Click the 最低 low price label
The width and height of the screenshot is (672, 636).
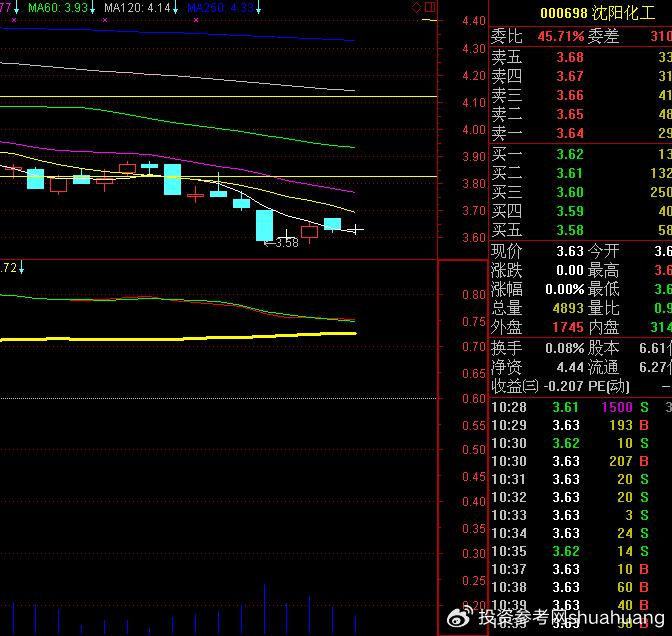click(603, 289)
